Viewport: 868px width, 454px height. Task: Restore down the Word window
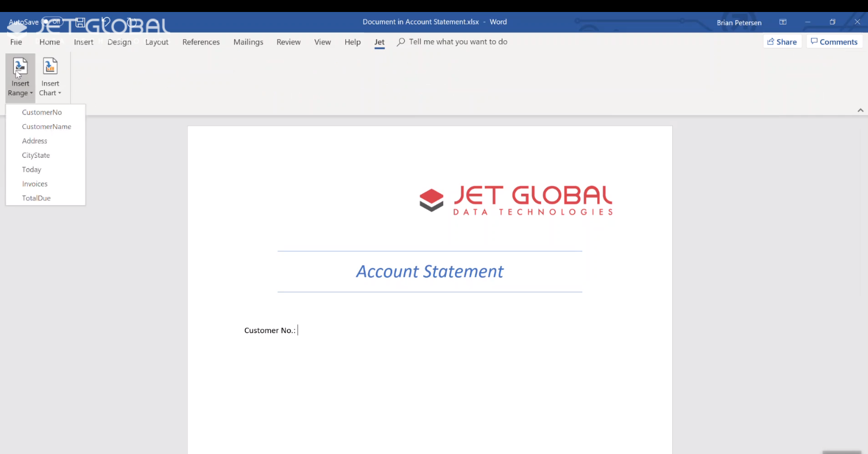pos(832,22)
